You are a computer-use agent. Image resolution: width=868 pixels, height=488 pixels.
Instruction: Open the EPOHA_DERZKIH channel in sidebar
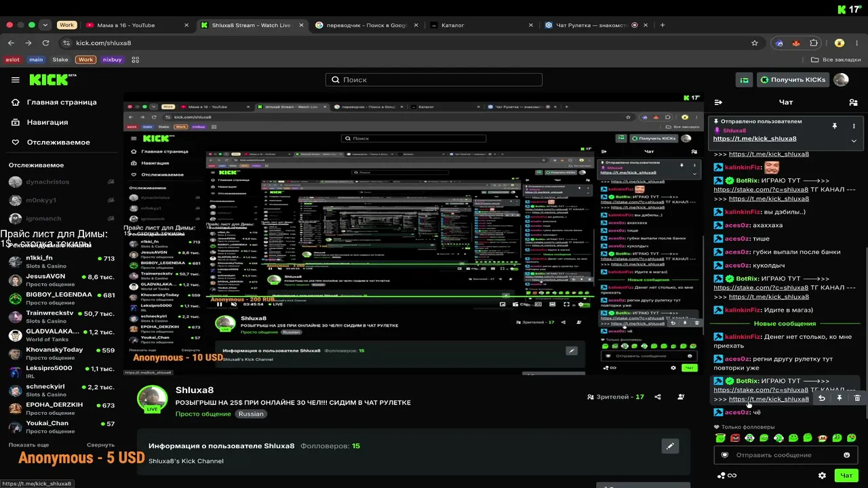[61, 408]
